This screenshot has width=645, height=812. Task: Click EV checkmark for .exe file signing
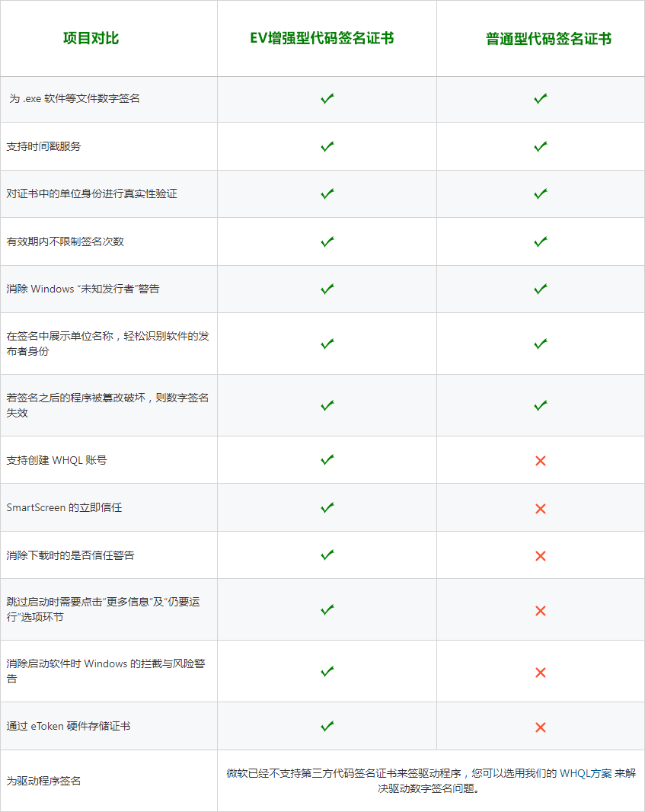[327, 99]
